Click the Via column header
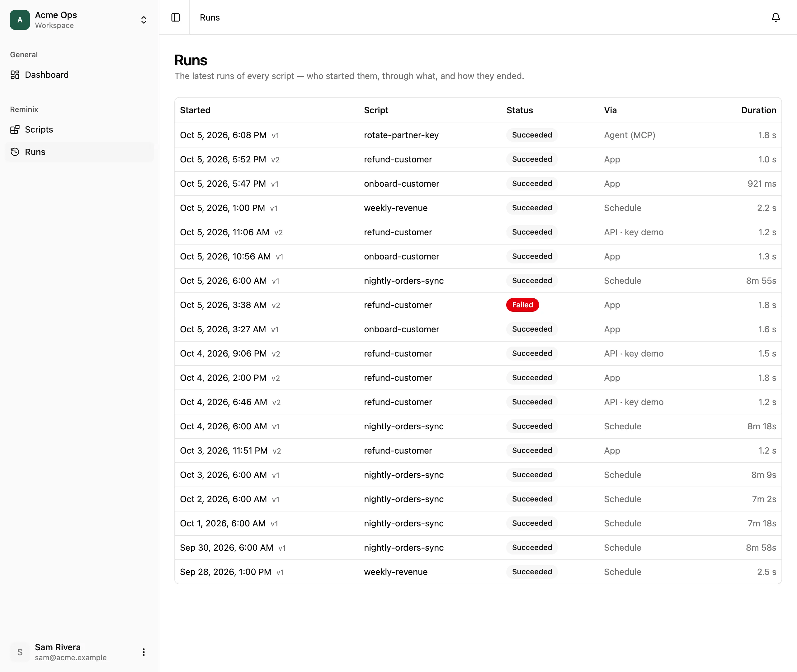797x672 pixels. 610,110
